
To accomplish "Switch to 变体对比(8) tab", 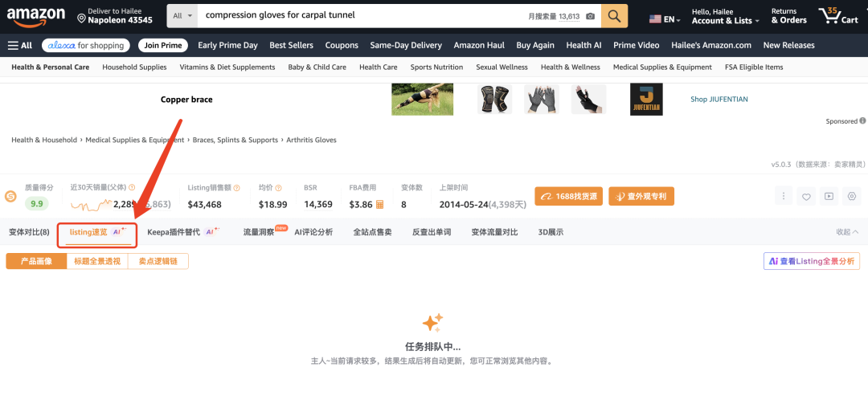I will 29,232.
